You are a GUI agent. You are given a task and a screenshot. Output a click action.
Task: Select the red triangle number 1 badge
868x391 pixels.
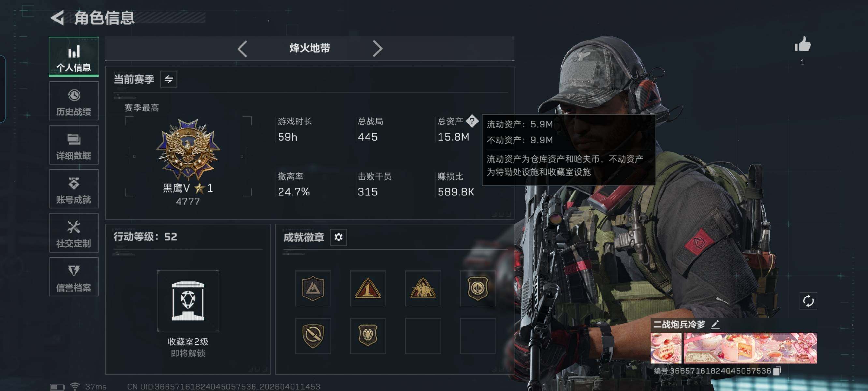click(x=368, y=288)
